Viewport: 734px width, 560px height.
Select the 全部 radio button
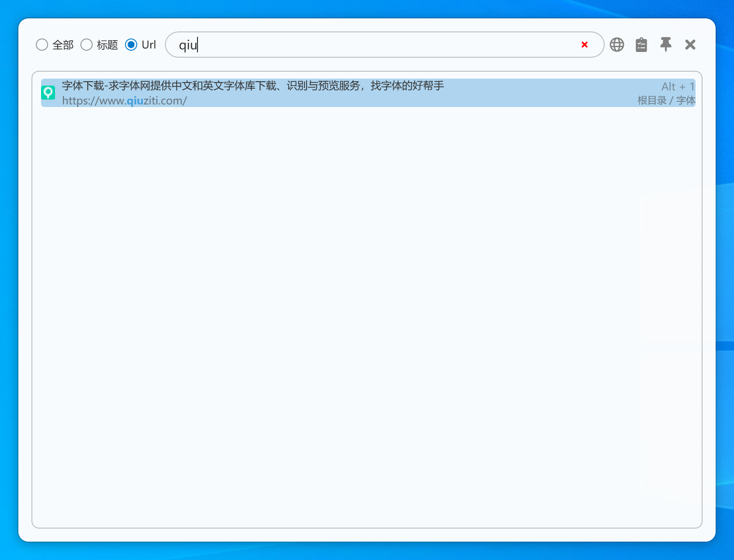tap(42, 45)
